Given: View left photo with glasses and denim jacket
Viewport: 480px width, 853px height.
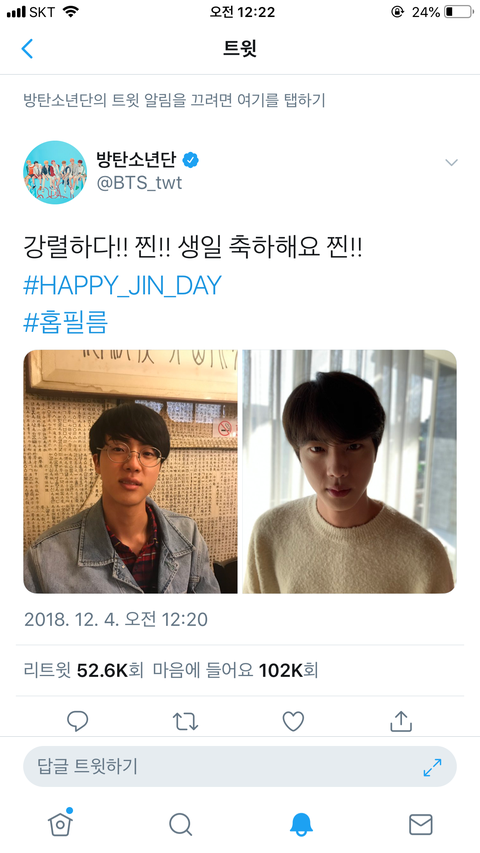Looking at the screenshot, I should 131,471.
